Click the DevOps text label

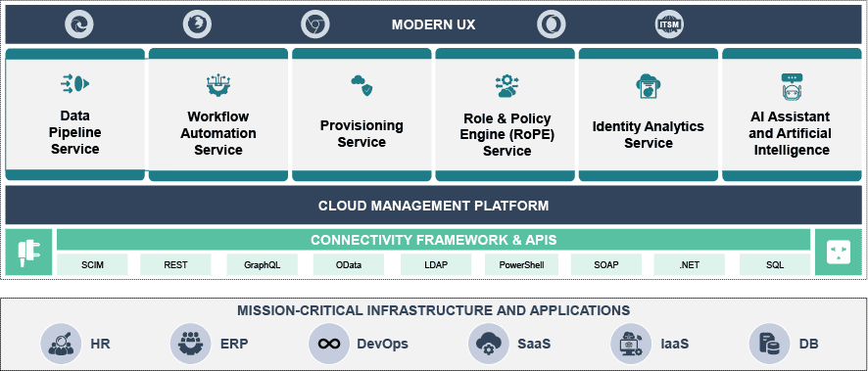tap(382, 344)
